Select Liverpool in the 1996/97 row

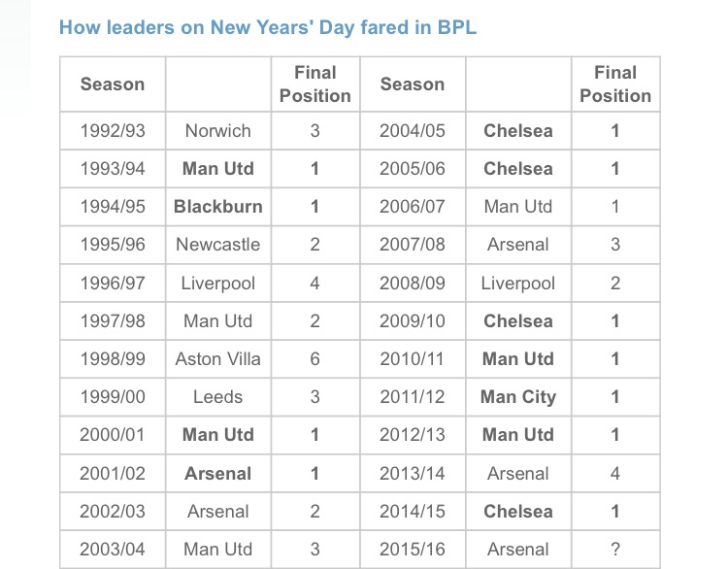pos(218,284)
